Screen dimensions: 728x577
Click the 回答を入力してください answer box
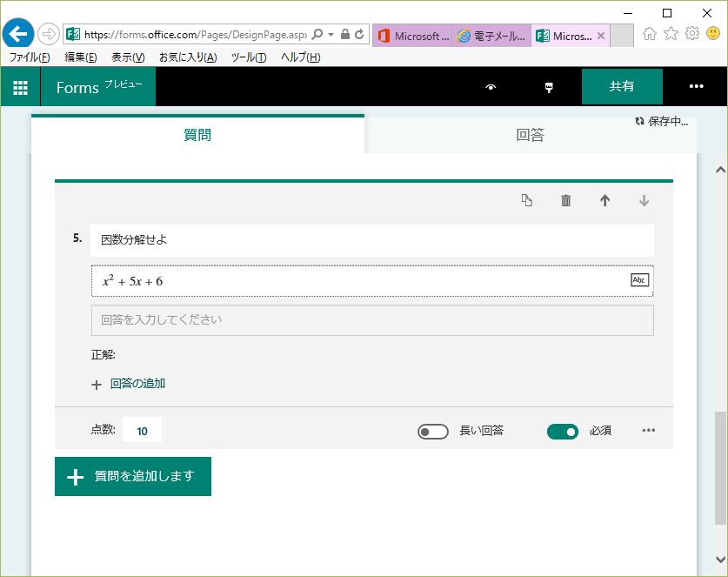click(372, 320)
